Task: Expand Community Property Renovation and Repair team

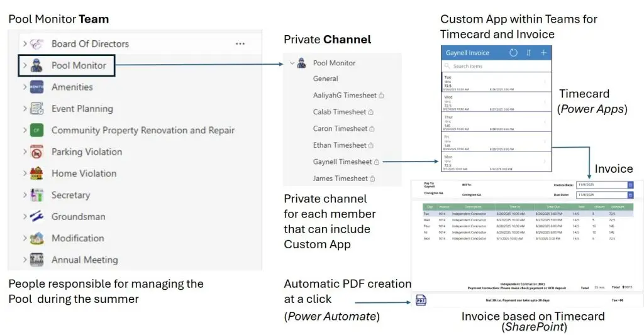Action: (25, 130)
